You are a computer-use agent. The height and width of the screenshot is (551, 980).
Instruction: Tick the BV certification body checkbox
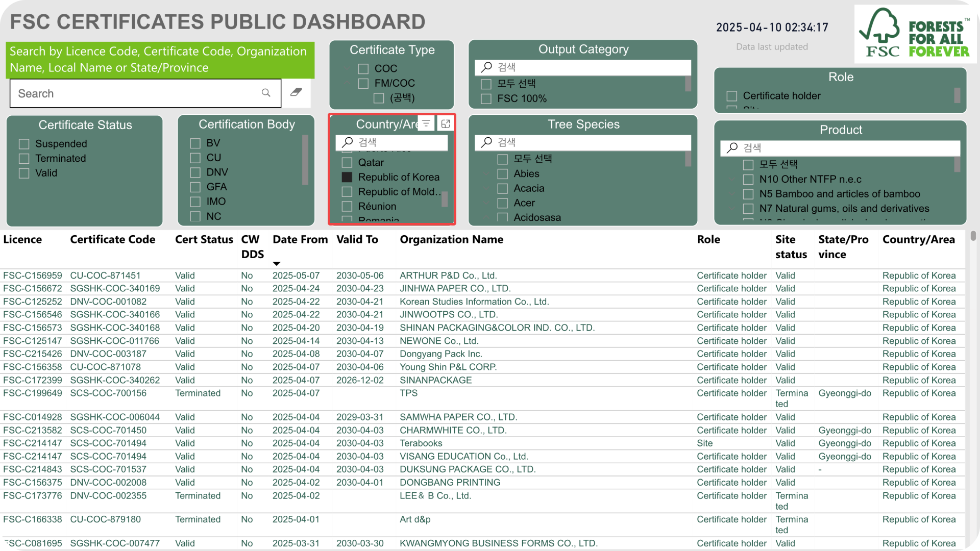coord(195,143)
